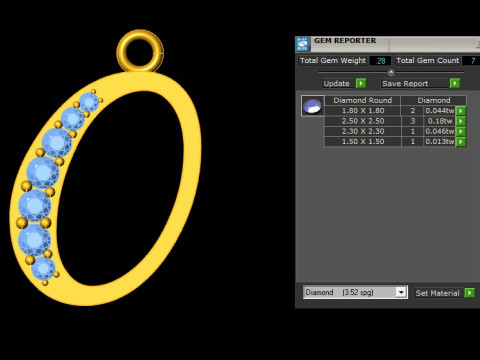Select the round diamond gem thumbnail
The width and height of the screenshot is (480, 360).
pos(313,106)
